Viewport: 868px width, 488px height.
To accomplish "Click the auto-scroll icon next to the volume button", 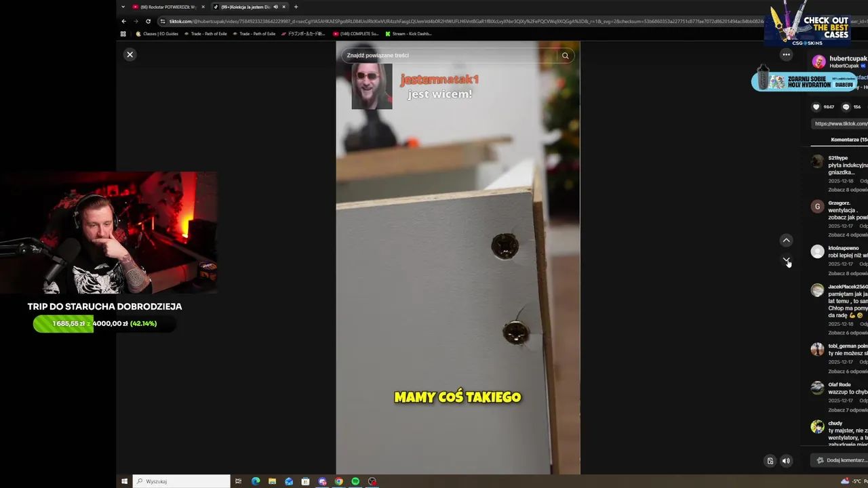I will coord(770,461).
